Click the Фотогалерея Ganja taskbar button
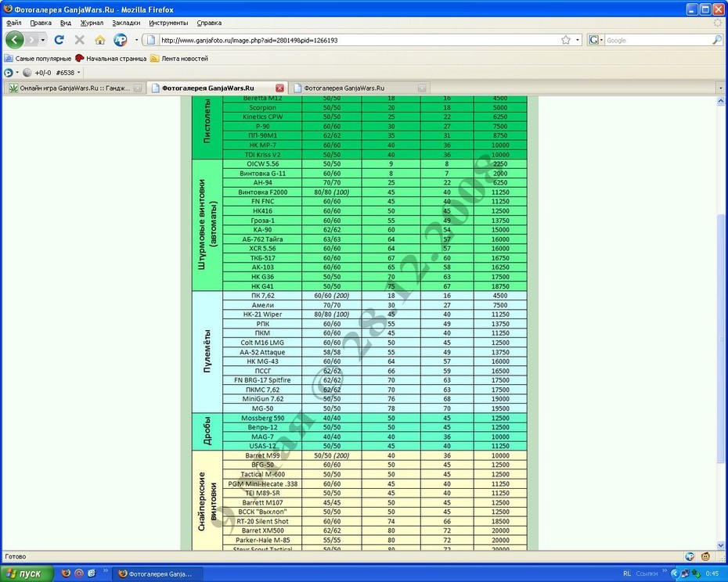The image size is (728, 582). 158,573
